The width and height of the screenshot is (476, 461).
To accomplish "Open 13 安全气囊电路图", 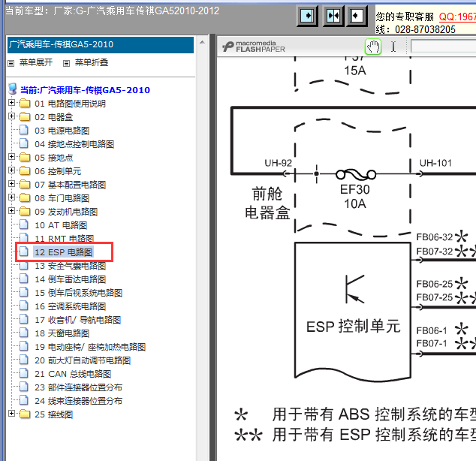I will (70, 266).
